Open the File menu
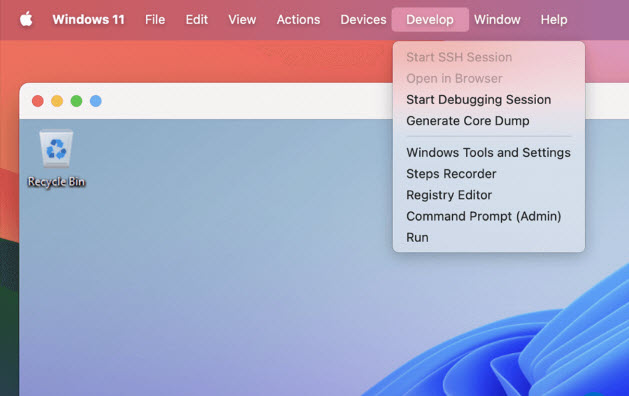The image size is (629, 396). (x=155, y=19)
